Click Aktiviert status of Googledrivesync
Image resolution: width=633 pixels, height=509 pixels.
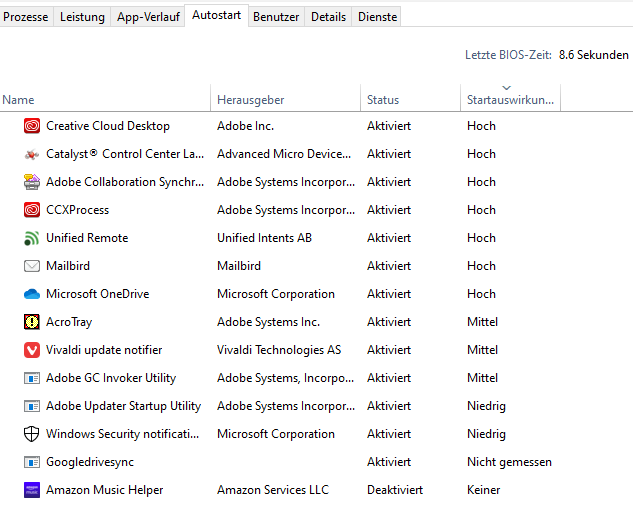coord(389,462)
